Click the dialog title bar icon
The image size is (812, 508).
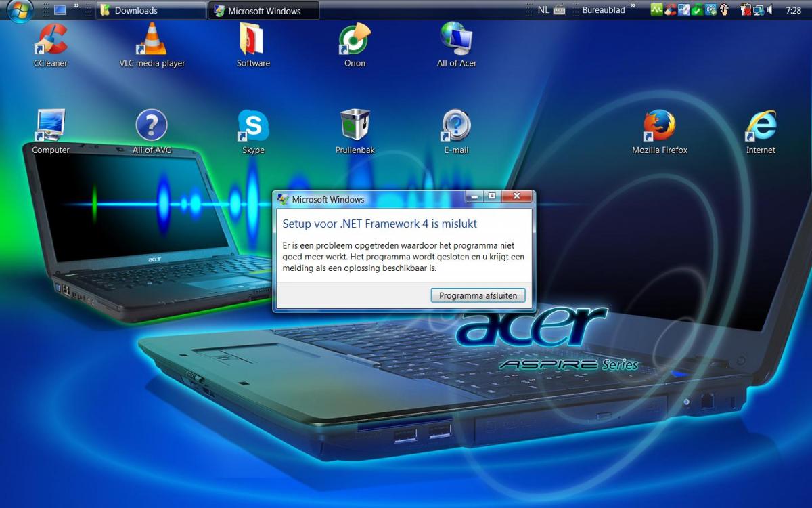283,199
